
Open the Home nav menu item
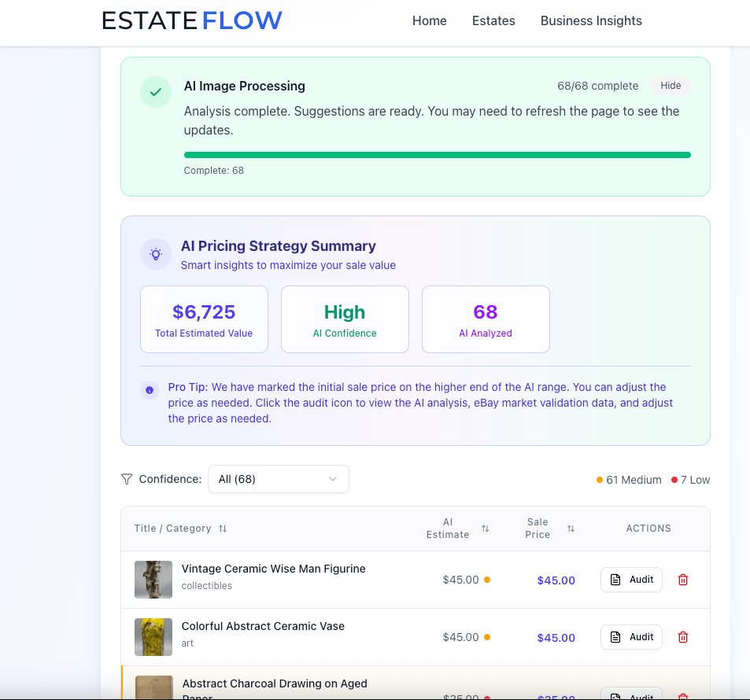tap(429, 21)
